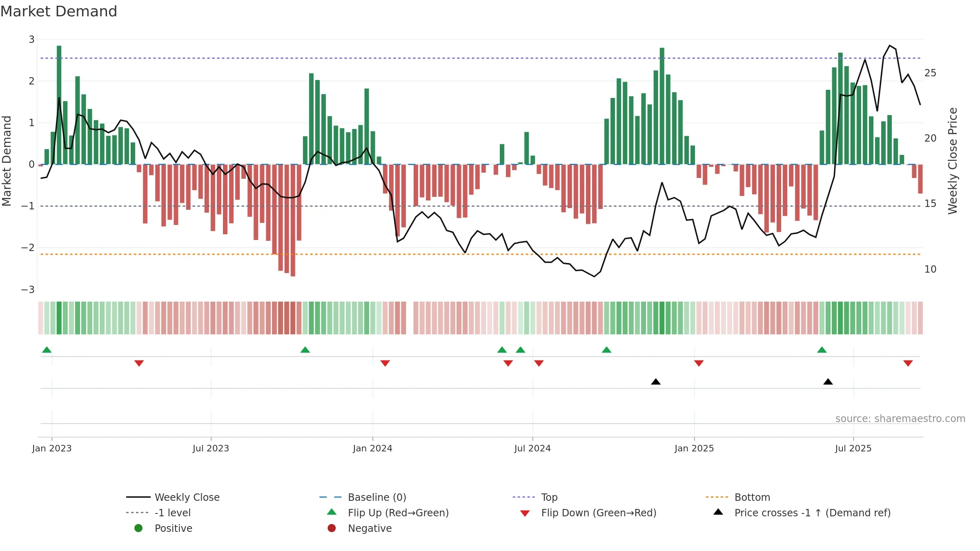980x551 pixels.
Task: Click the Jan 2023 axis label
Action: click(52, 449)
